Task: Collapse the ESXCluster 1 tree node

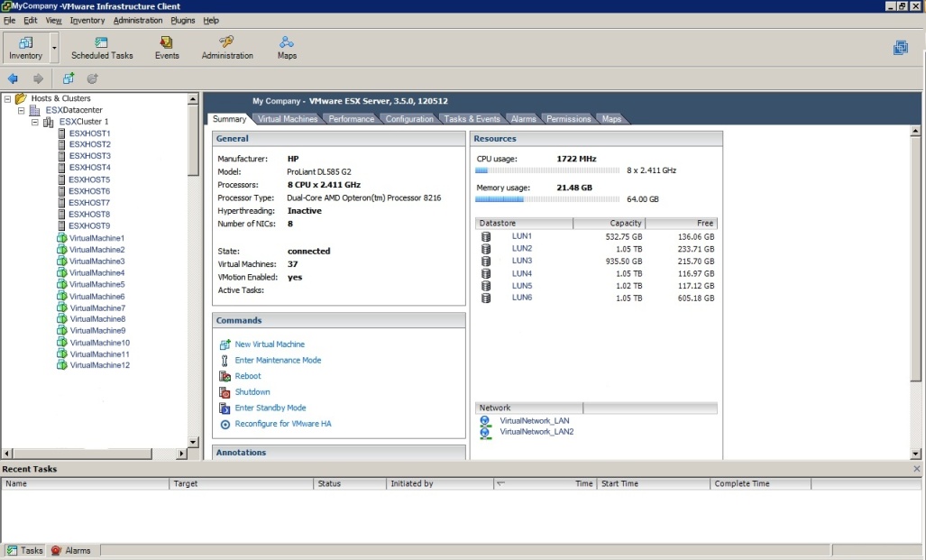Action: tap(35, 122)
